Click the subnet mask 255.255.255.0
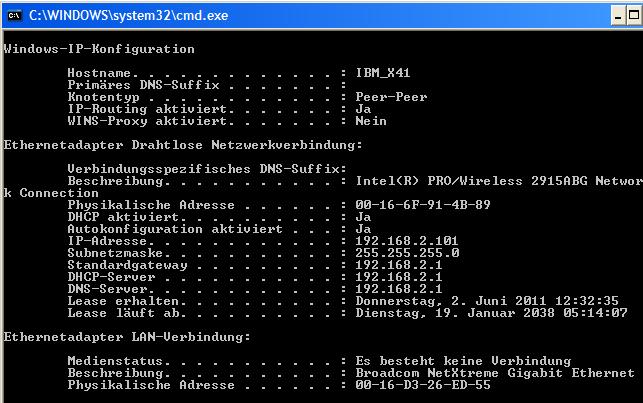Screen dimensions: 643x403 [x=407, y=253]
